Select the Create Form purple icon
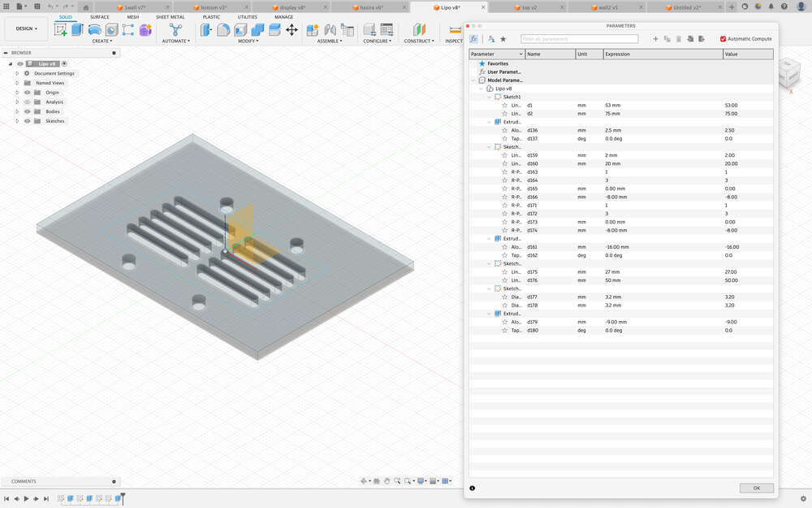Viewport: 812px width, 508px height. point(145,29)
